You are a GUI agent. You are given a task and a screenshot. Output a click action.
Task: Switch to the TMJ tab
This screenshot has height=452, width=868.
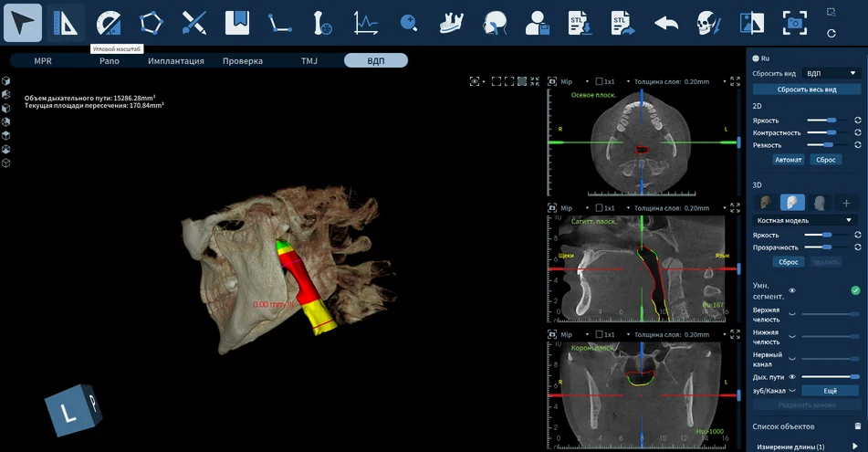(309, 61)
